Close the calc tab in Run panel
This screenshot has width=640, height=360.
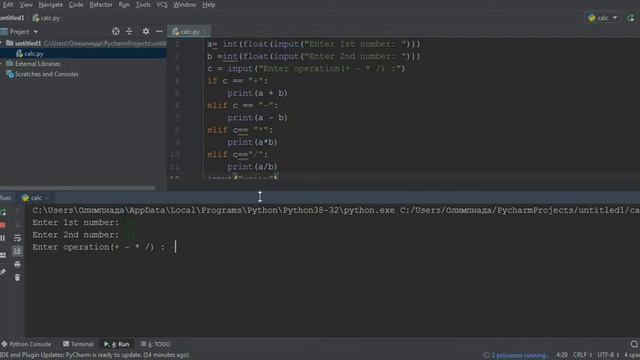[47, 198]
